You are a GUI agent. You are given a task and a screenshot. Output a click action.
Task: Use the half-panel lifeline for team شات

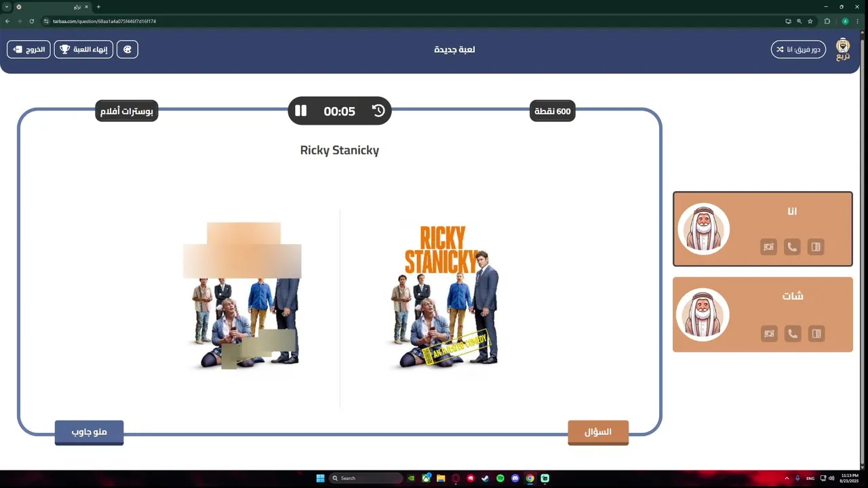click(x=816, y=333)
